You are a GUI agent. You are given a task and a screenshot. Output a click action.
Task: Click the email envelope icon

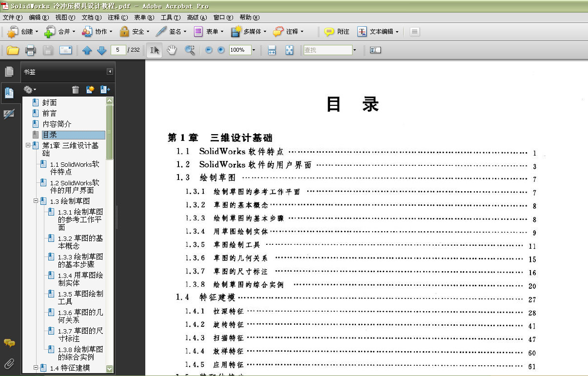[x=66, y=50]
